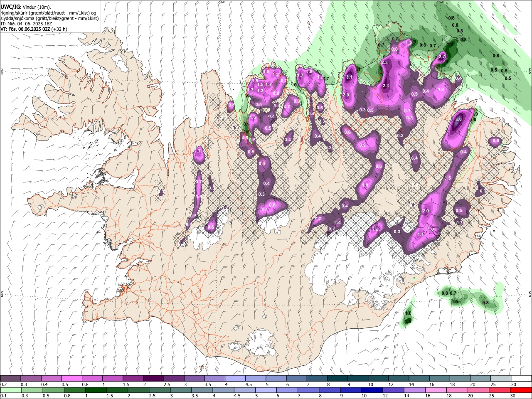Select the navy blue 10–12 rain legend swatch

[x=372, y=390]
